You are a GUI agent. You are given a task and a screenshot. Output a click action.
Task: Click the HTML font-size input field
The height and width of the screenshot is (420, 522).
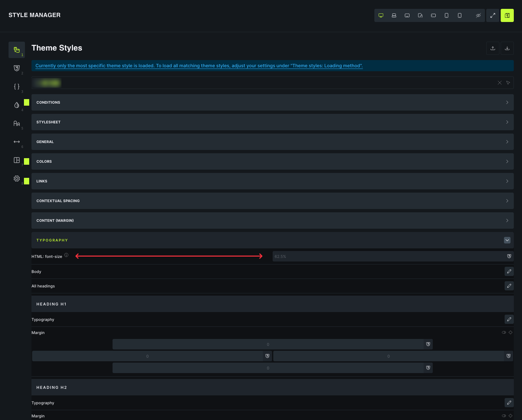click(x=388, y=256)
